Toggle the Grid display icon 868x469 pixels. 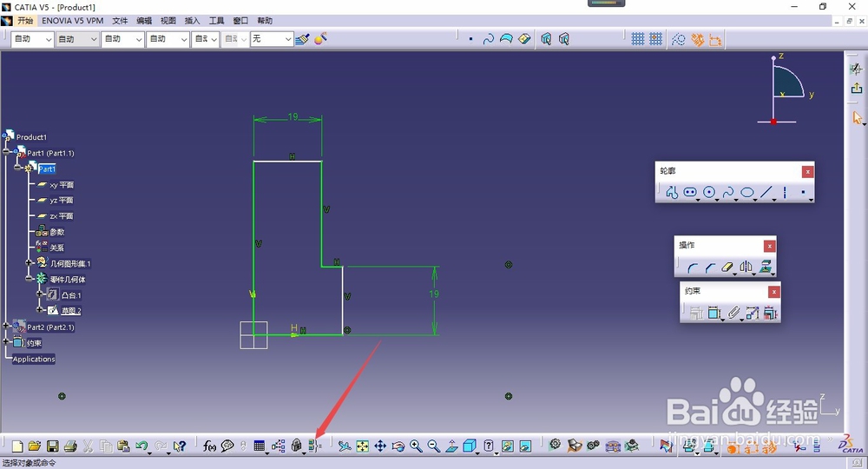638,39
